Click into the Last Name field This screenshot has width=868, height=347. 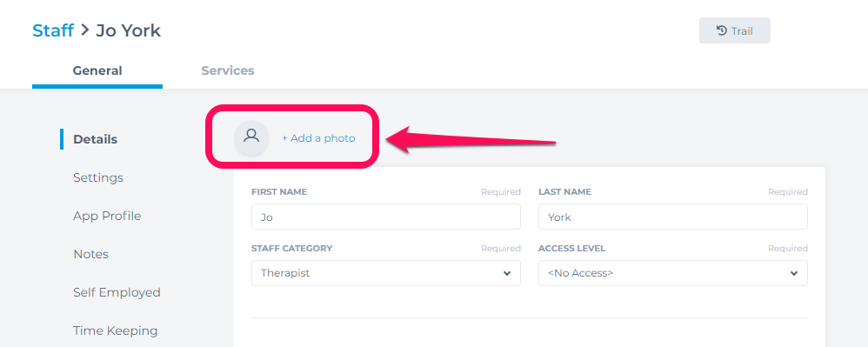click(x=672, y=217)
